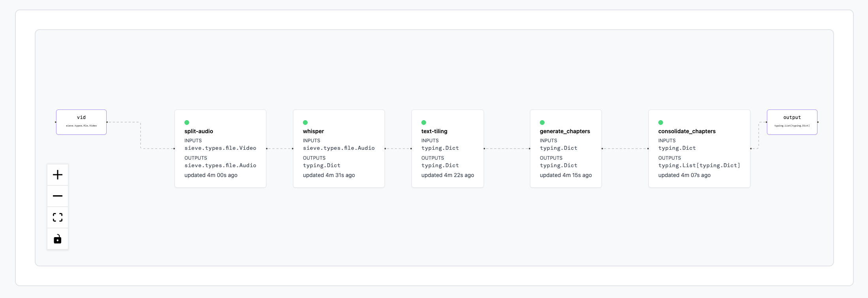The height and width of the screenshot is (298, 868).
Task: Click the zoom out minus button
Action: click(x=58, y=196)
